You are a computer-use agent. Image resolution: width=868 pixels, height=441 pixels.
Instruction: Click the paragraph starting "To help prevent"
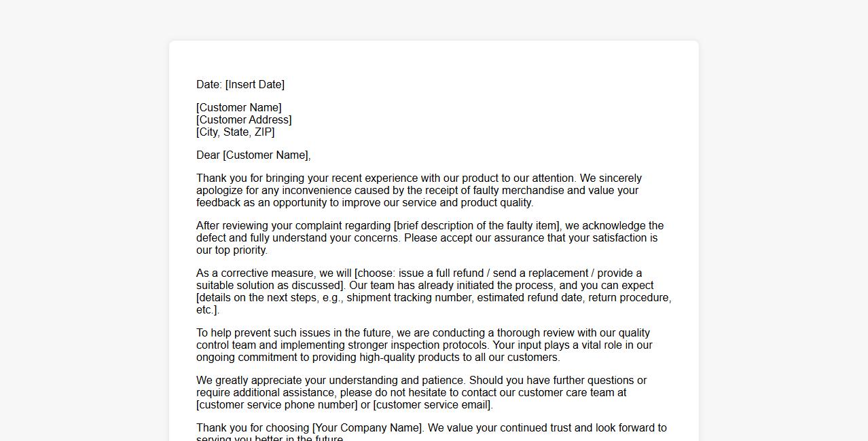424,345
